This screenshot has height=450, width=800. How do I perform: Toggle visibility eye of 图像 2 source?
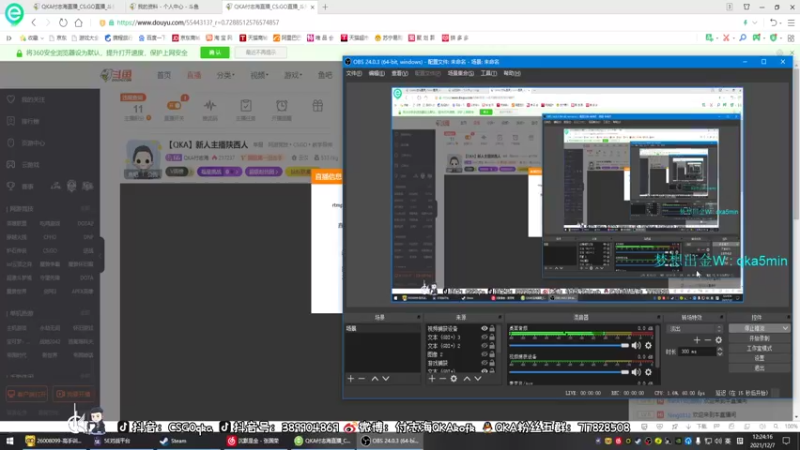pos(484,354)
